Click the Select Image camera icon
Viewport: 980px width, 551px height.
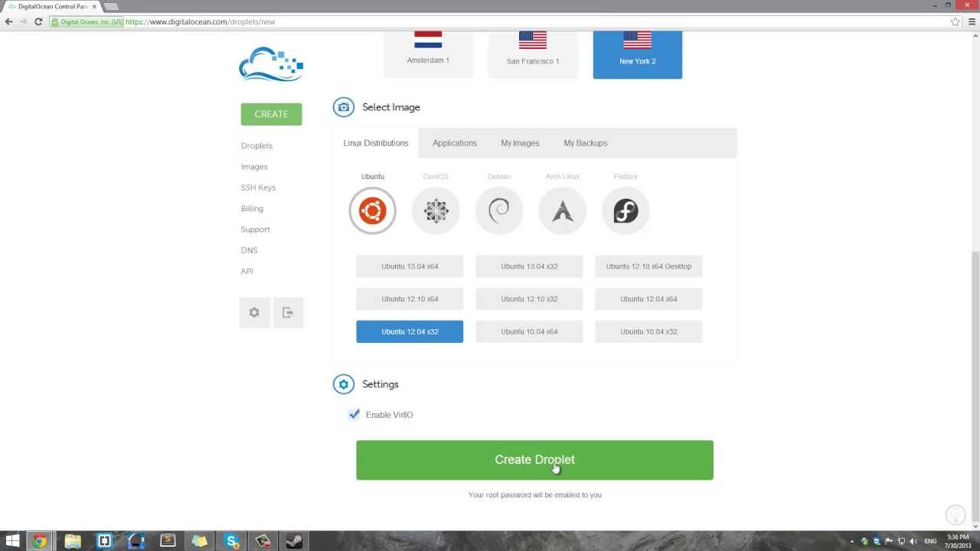[x=344, y=107]
